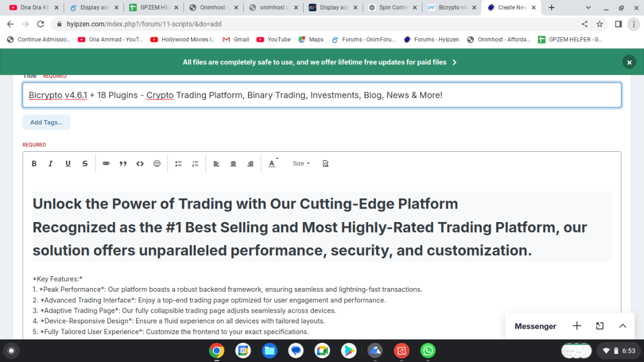Insert a numbered list

tap(195, 164)
